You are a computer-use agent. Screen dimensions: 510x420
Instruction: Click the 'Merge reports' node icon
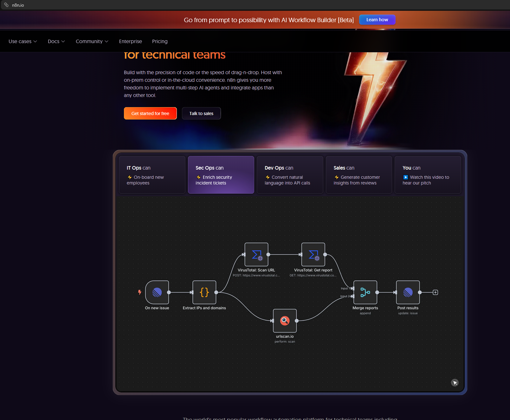coord(365,292)
